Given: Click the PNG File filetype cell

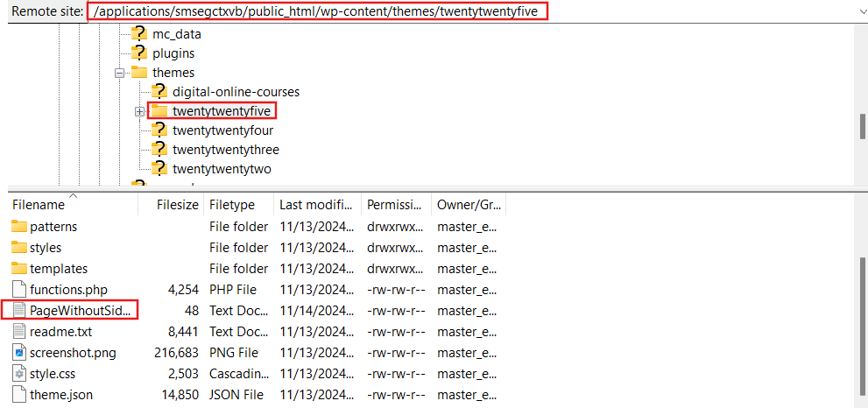Looking at the screenshot, I should [x=235, y=353].
